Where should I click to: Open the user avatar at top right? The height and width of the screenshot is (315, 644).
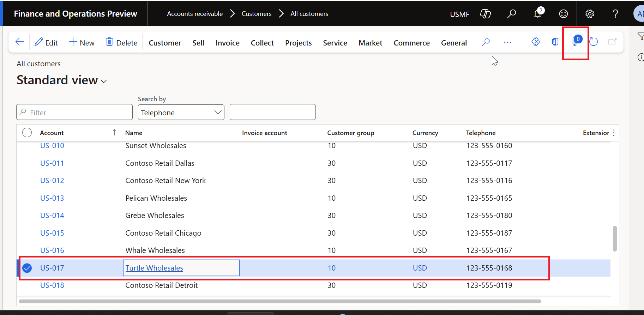pyautogui.click(x=639, y=14)
